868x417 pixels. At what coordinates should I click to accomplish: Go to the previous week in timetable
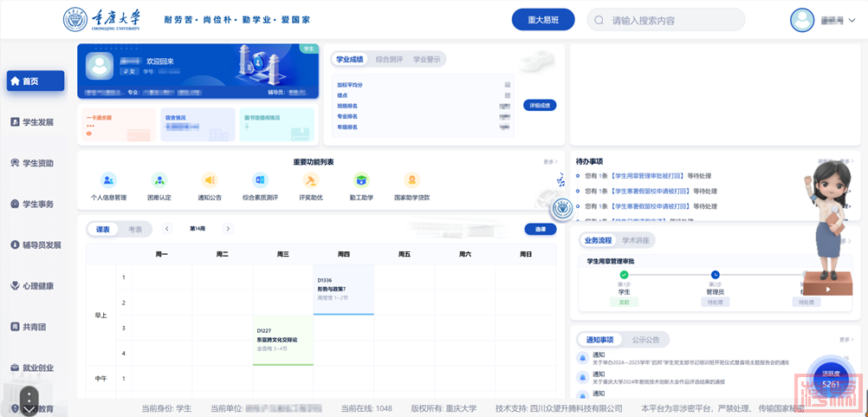tap(167, 229)
